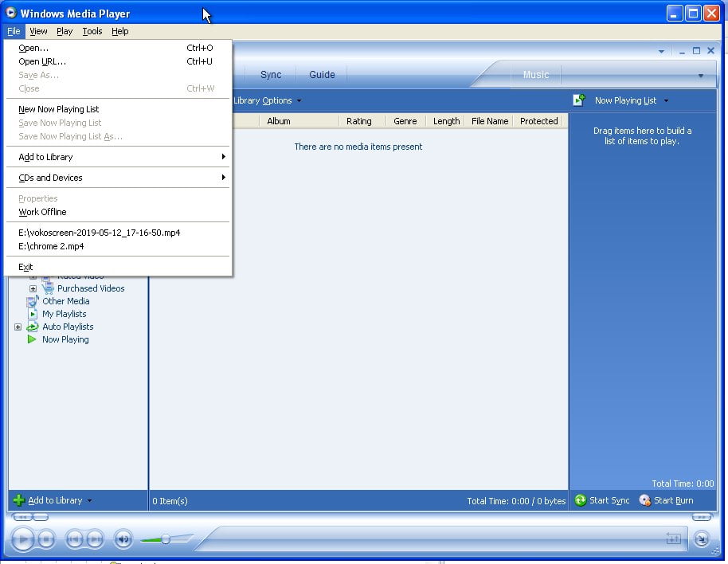Image resolution: width=728 pixels, height=564 pixels.
Task: Select New Now Playing List menu entry
Action: coord(118,109)
